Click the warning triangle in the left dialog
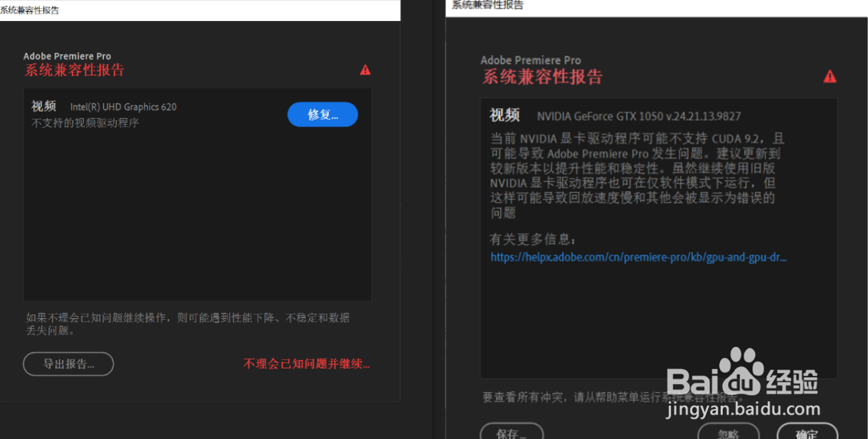 [365, 69]
